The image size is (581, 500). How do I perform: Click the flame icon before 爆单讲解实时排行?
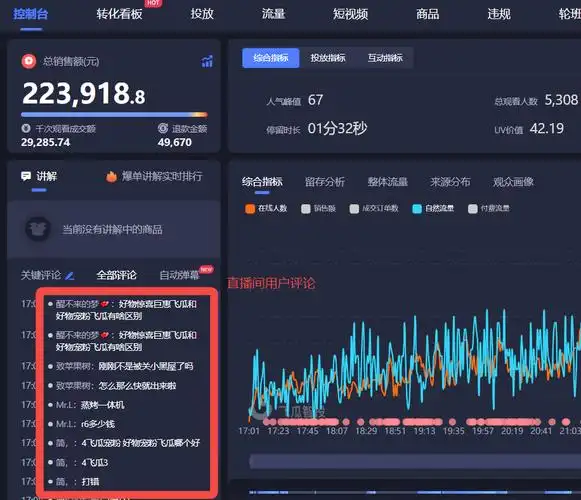[111, 176]
